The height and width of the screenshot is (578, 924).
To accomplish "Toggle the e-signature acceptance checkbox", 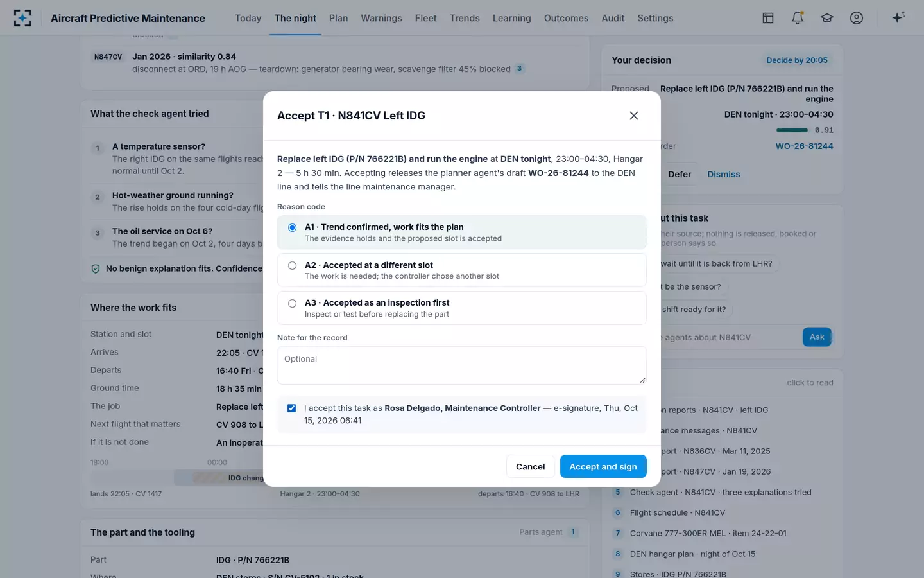I will point(292,408).
